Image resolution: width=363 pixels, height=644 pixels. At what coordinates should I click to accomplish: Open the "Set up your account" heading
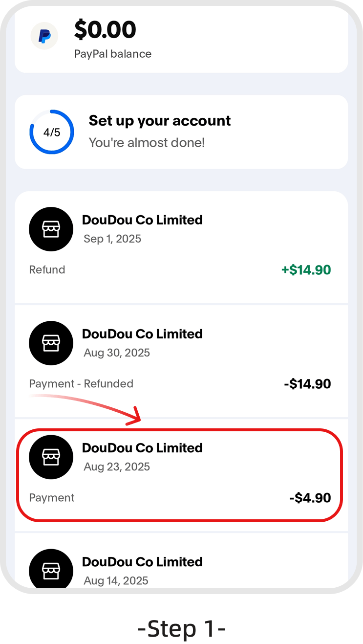[160, 121]
